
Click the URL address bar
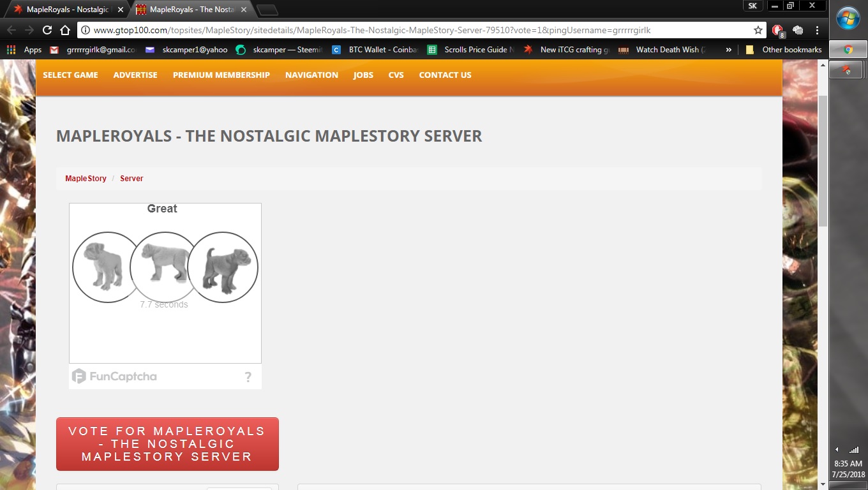coord(415,30)
